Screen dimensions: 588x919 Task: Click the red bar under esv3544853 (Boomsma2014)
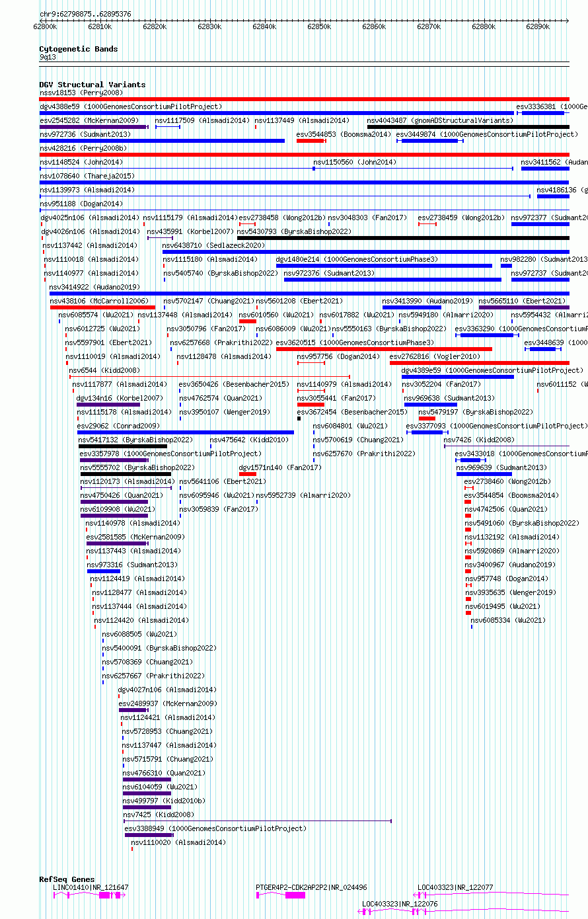click(x=311, y=141)
